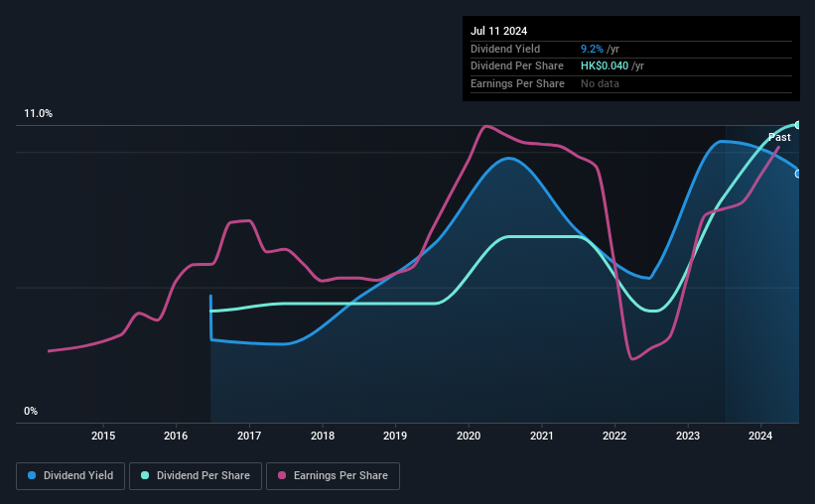Click the Dividend Yield tooltip row label
The height and width of the screenshot is (504, 815).
pyautogui.click(x=505, y=49)
